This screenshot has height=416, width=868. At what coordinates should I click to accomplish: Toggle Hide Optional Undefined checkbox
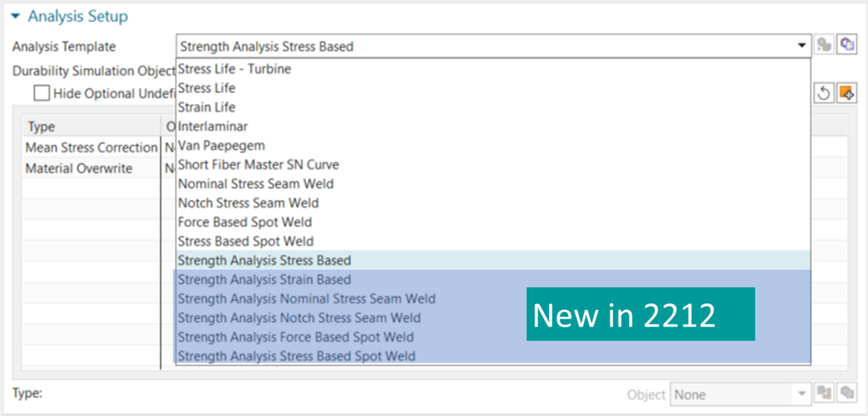tap(42, 93)
